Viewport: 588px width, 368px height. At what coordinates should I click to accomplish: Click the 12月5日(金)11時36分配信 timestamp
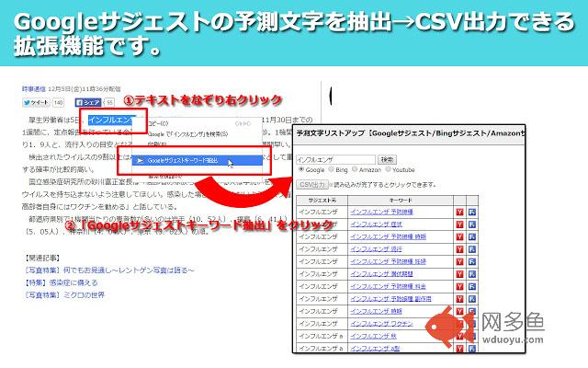click(x=85, y=89)
